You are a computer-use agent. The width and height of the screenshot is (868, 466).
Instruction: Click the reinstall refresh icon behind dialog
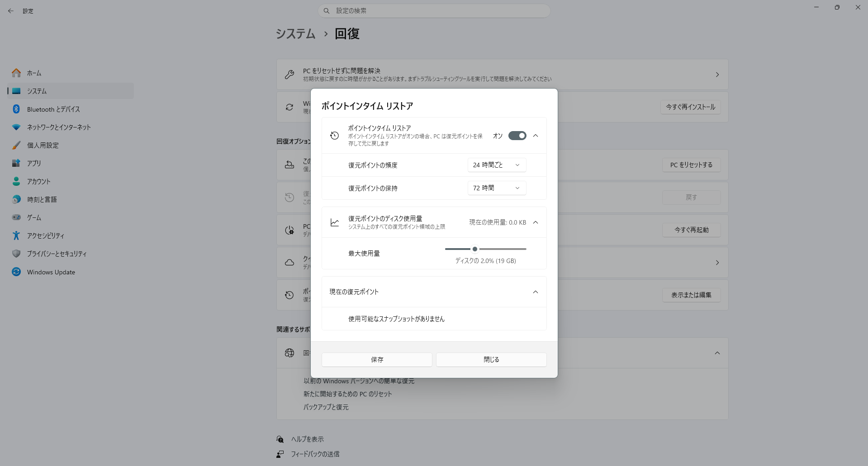point(289,107)
